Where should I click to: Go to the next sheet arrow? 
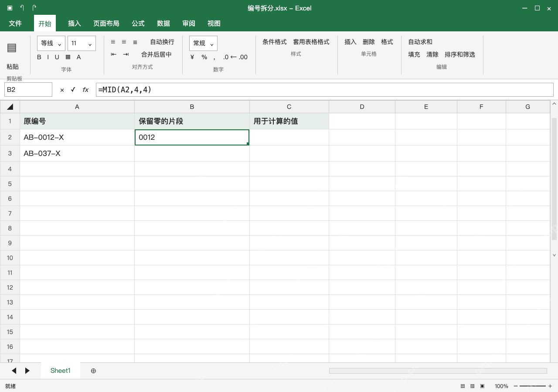[x=27, y=371]
